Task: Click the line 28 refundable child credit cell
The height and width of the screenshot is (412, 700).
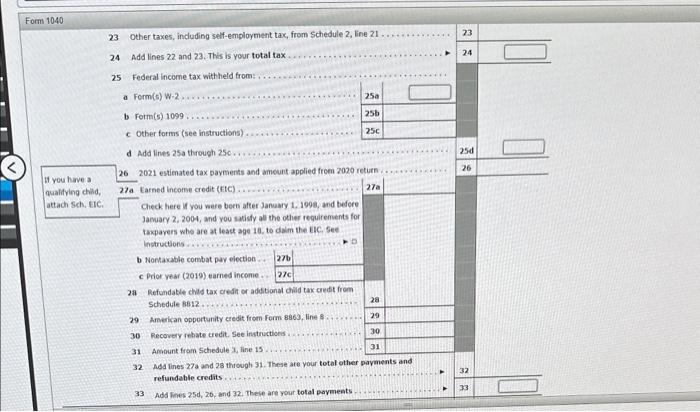Action: click(419, 294)
